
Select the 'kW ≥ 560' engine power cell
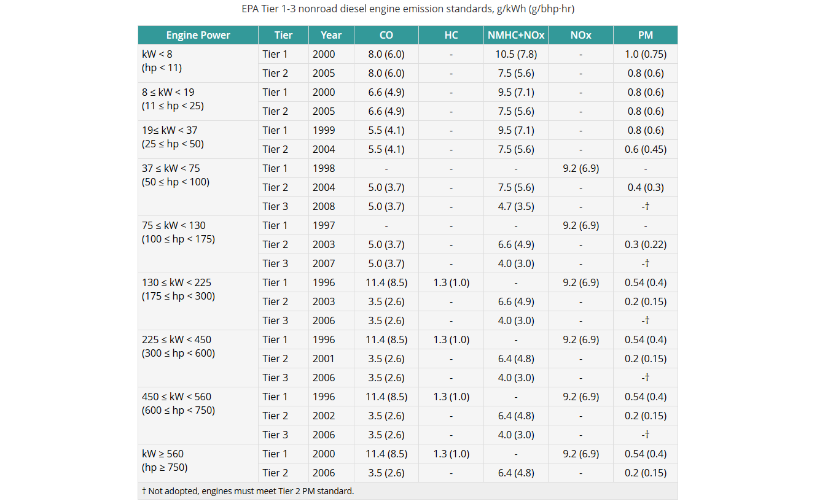[198, 463]
